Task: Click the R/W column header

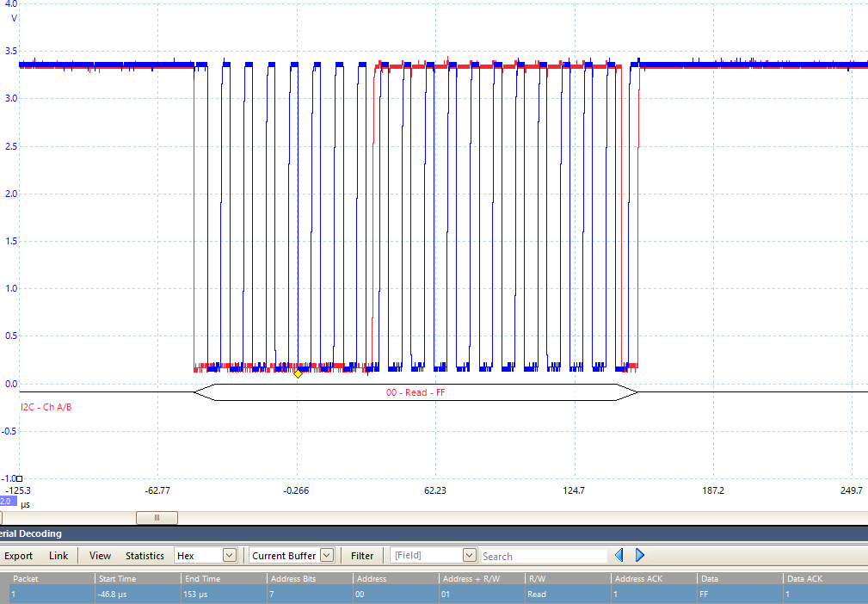Action: pos(568,578)
